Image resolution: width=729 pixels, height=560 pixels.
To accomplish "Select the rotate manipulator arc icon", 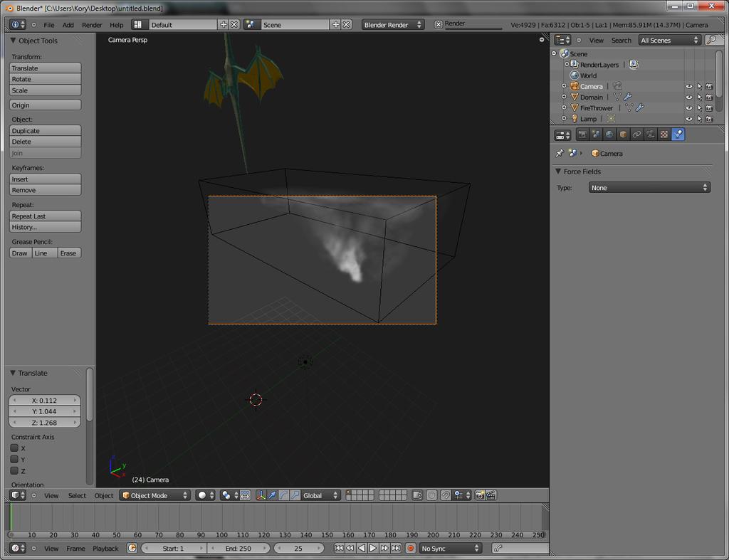I will click(283, 495).
